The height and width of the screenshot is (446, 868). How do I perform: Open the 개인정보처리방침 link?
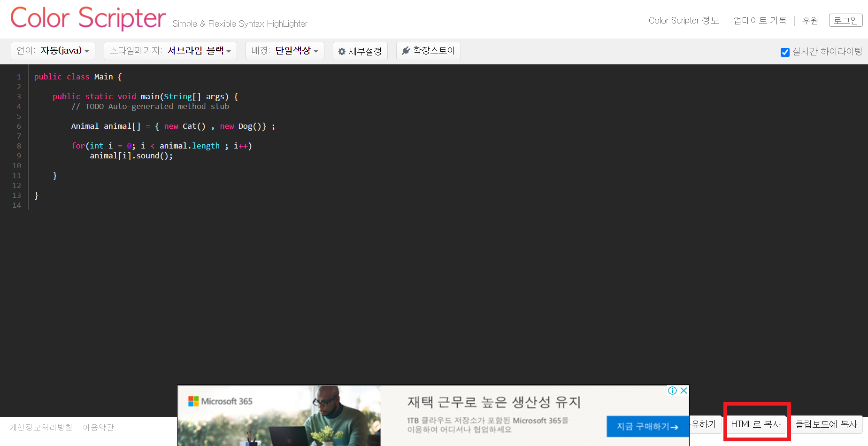coord(41,427)
